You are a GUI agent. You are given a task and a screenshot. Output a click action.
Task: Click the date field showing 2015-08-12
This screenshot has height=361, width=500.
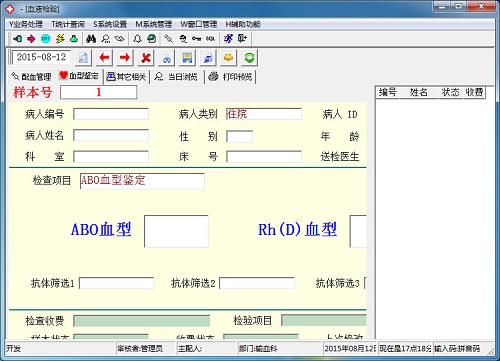click(x=41, y=57)
